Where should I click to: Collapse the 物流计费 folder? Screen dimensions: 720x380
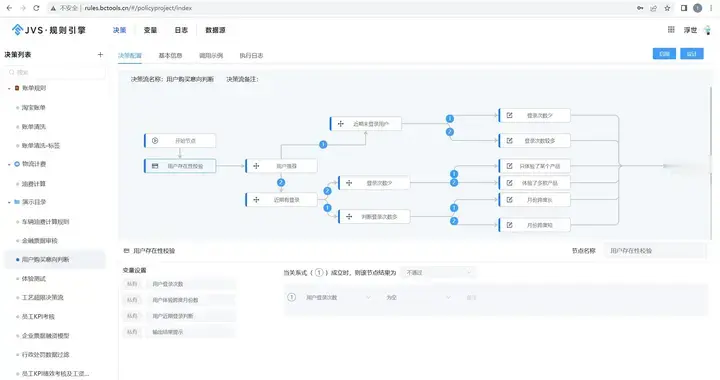[9, 164]
